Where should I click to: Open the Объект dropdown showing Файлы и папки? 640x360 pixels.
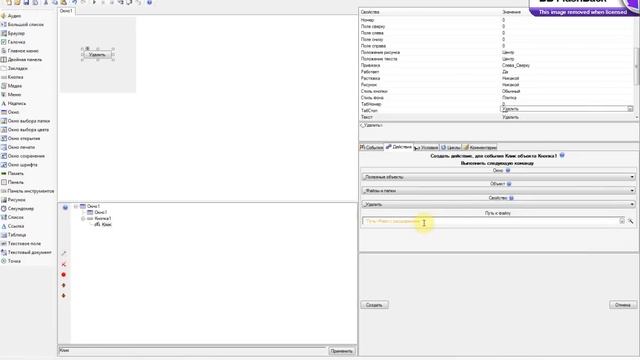498,191
